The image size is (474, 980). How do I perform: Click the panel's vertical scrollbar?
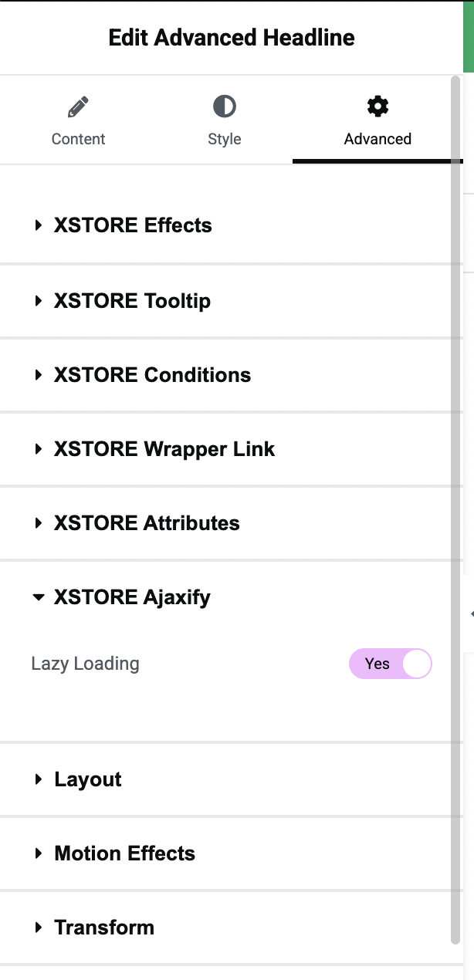[456, 509]
